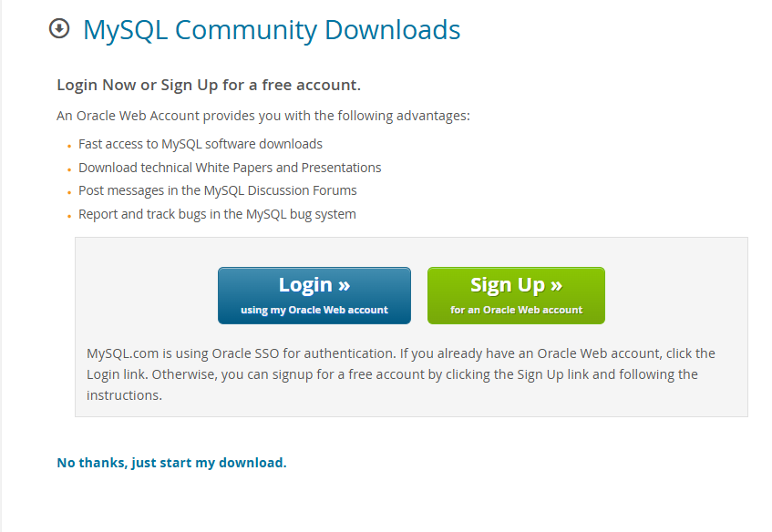772x532 pixels.
Task: Choose the green Sign Up button
Action: click(516, 295)
